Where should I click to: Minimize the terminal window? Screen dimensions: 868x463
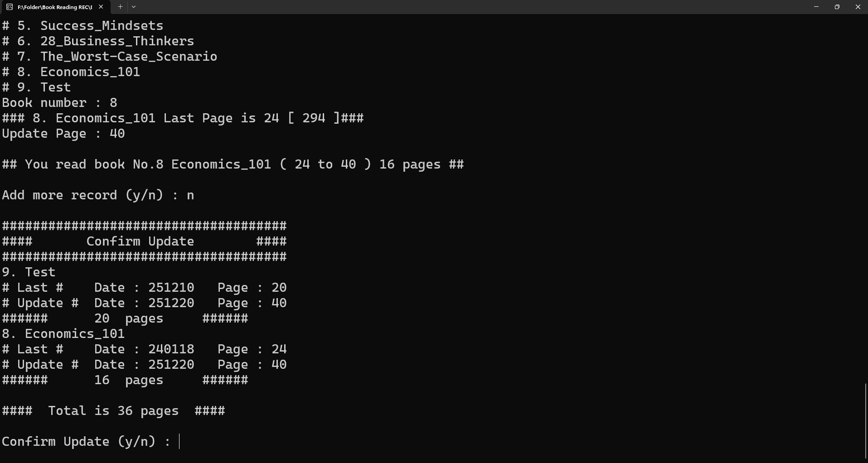[816, 7]
